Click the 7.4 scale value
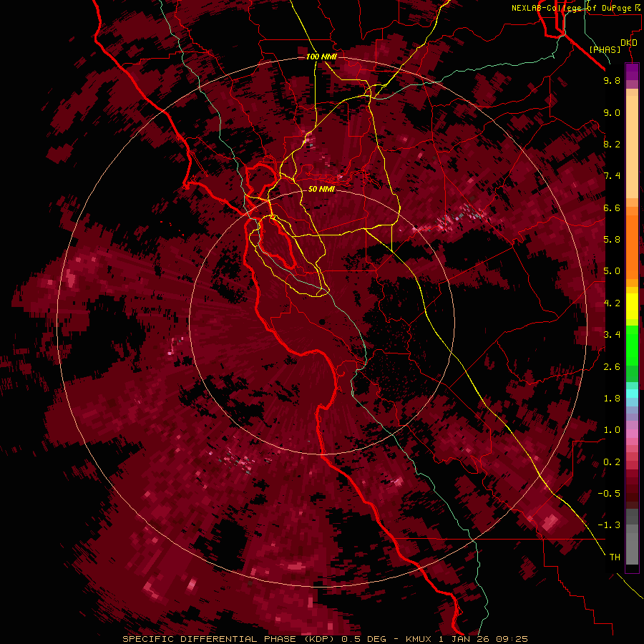This screenshot has height=644, width=644. click(x=612, y=176)
